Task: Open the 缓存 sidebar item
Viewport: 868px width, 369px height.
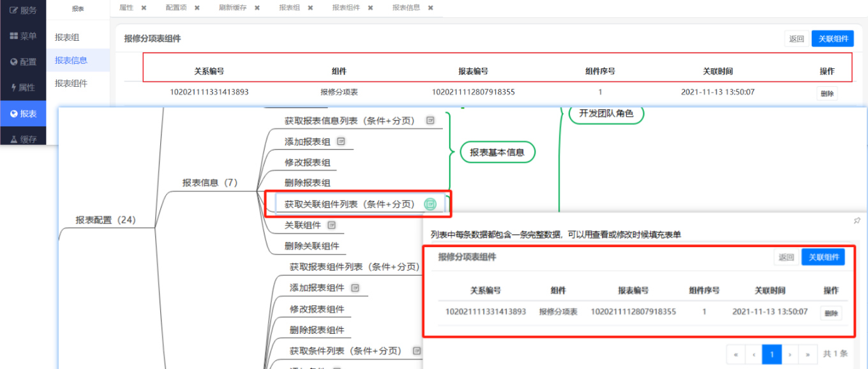Action: point(23,139)
